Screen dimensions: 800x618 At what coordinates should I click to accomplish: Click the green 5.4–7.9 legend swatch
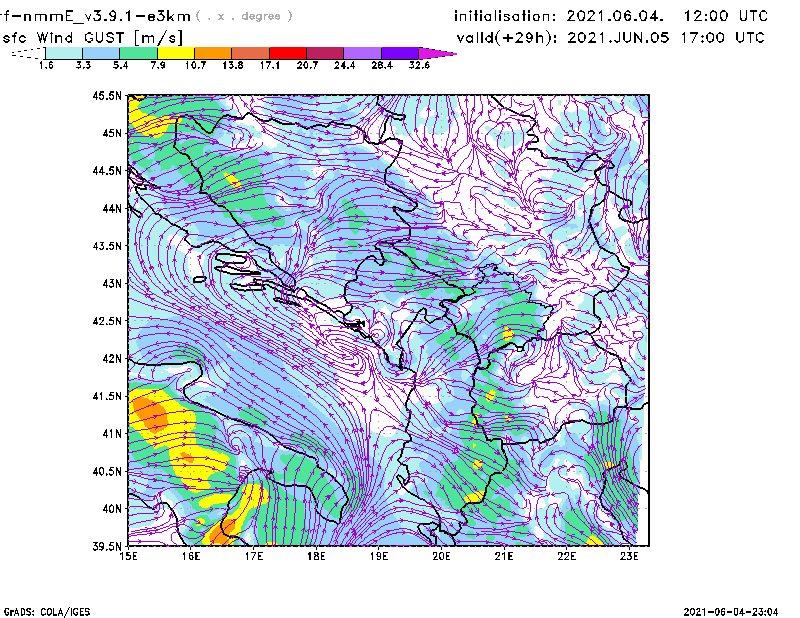(138, 53)
